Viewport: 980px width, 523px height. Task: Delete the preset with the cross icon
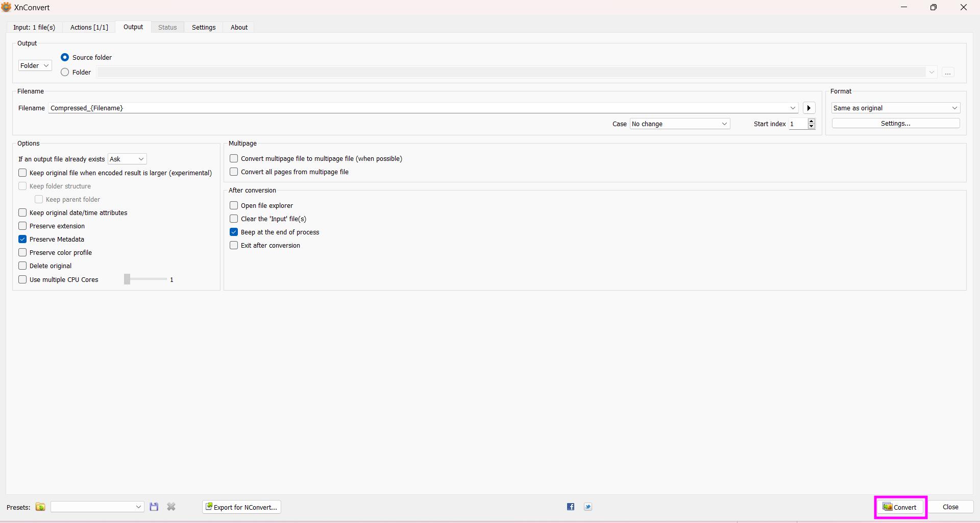click(x=171, y=507)
